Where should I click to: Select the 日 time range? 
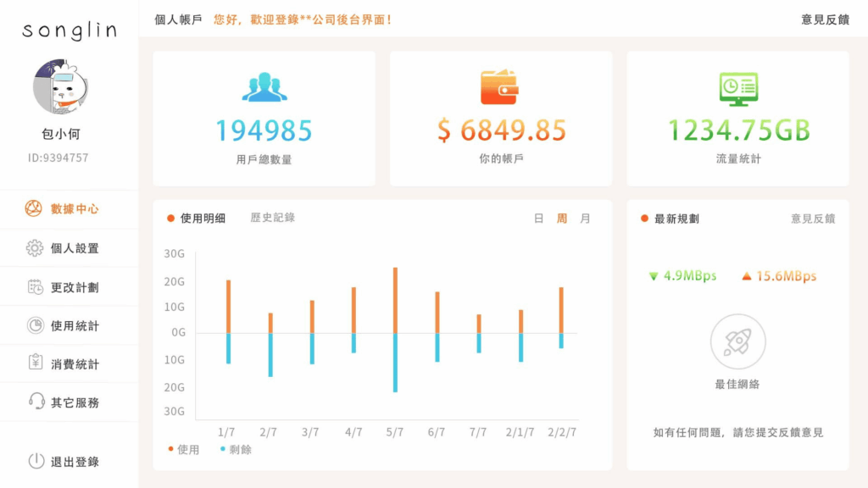tap(538, 219)
